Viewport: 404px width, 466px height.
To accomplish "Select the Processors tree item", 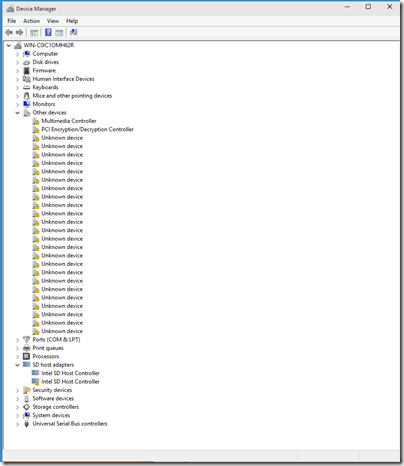I will (x=46, y=356).
